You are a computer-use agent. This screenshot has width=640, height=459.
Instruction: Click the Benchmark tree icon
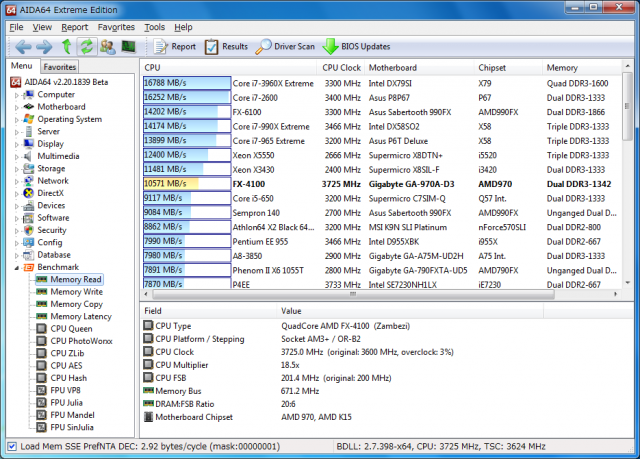click(x=29, y=267)
